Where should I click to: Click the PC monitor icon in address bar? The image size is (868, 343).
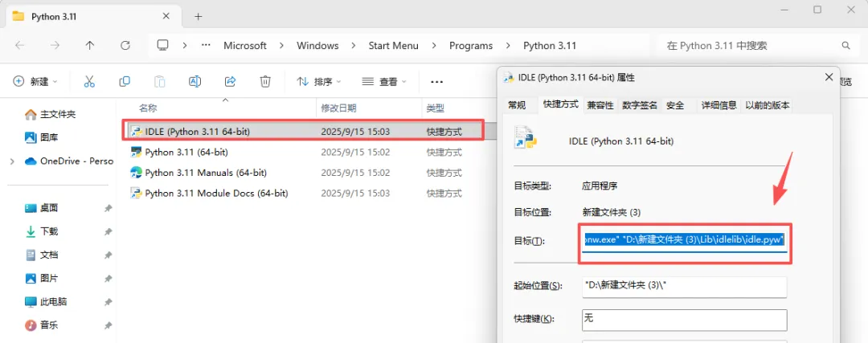pyautogui.click(x=162, y=45)
